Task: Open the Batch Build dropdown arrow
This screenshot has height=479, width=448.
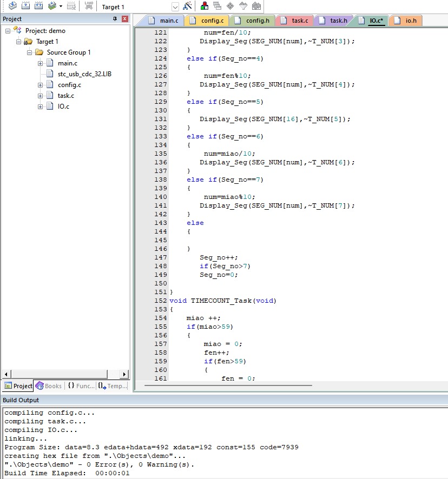Action: 61,6
